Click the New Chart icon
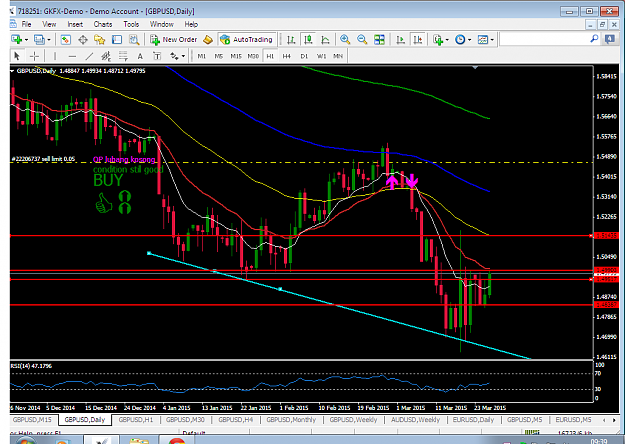625x444 pixels. (x=17, y=39)
